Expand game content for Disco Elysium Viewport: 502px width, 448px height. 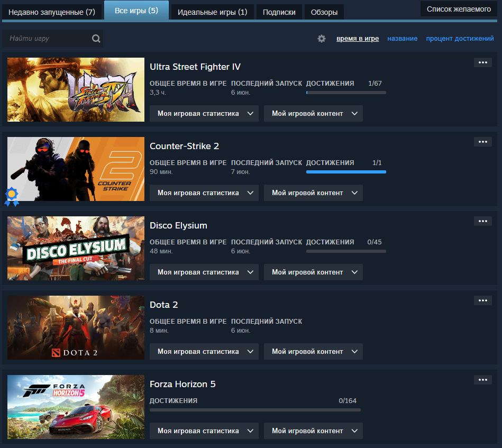(x=313, y=272)
